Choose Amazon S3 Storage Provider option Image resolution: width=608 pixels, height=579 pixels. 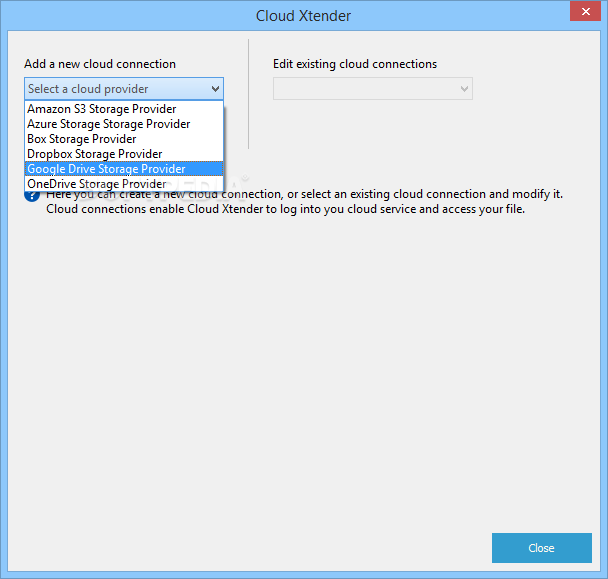pos(124,109)
